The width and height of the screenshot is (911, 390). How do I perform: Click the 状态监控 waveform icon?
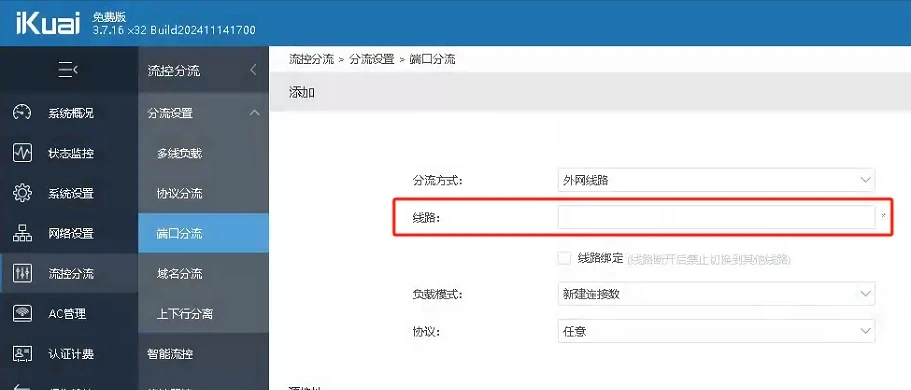(x=22, y=153)
